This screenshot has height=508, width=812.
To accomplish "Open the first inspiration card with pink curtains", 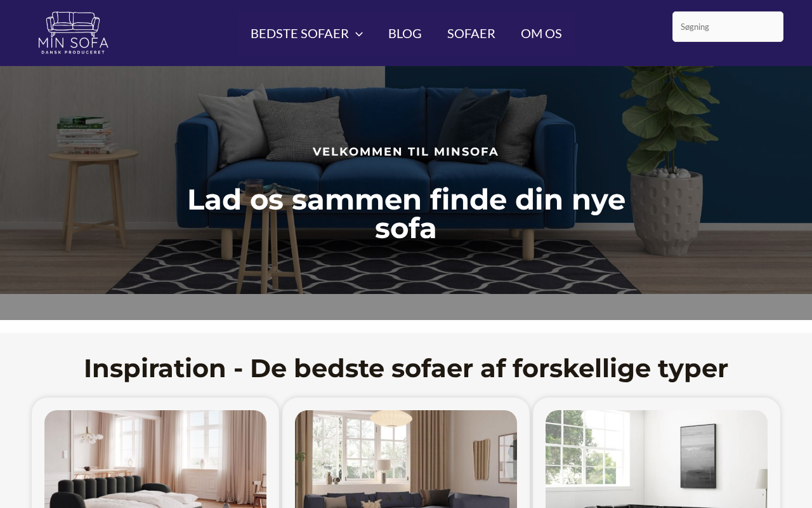I will (155, 459).
